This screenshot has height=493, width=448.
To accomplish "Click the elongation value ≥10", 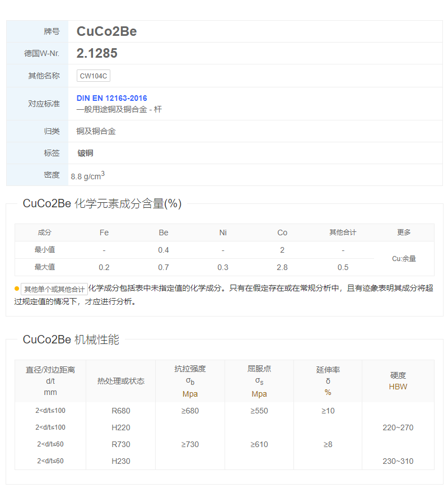I will [328, 411].
